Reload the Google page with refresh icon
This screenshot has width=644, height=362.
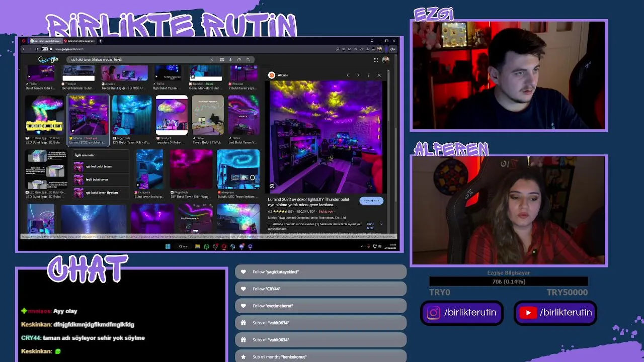coord(37,49)
